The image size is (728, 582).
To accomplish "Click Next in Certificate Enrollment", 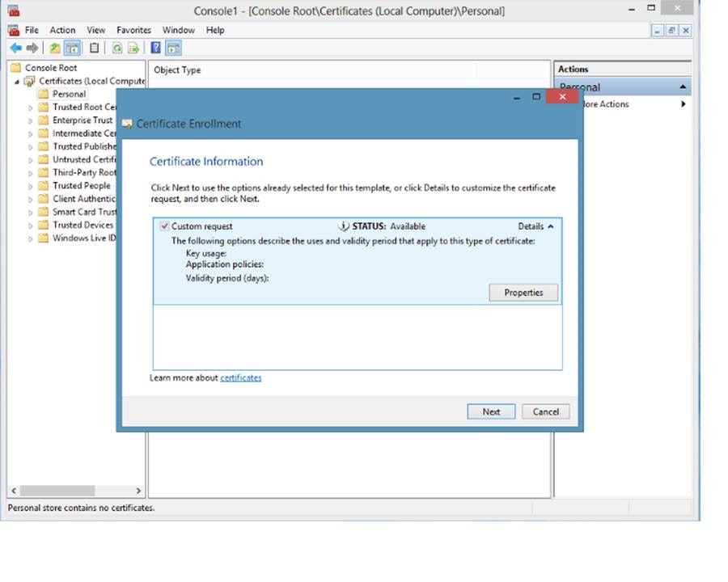I will 491,411.
